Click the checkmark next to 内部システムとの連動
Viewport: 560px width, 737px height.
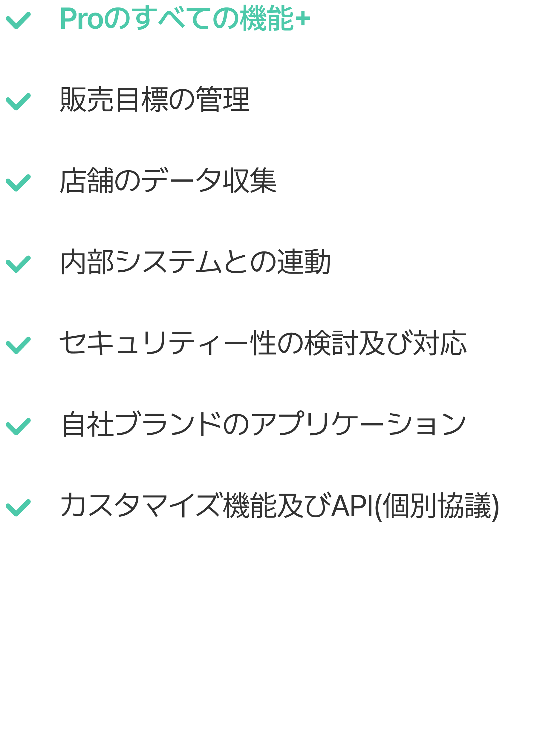[x=18, y=264]
